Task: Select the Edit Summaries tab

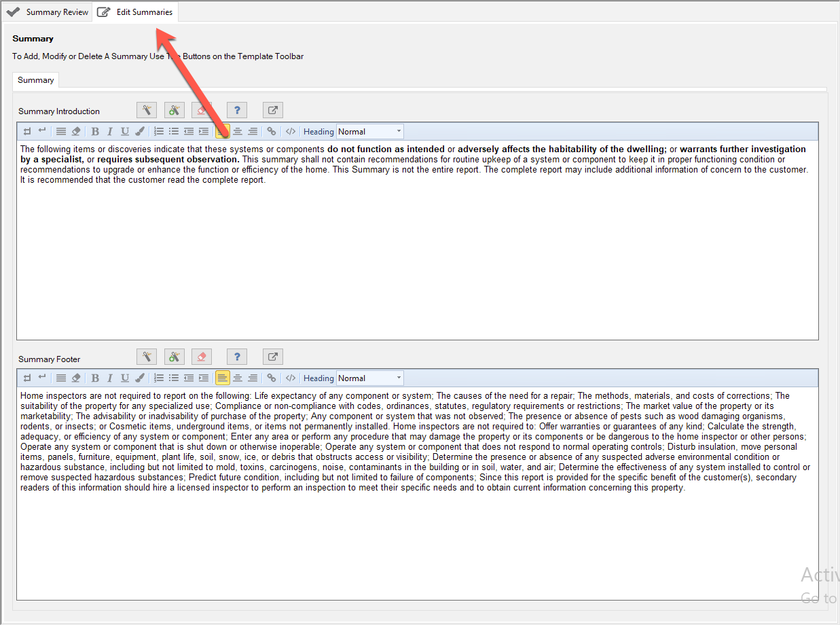Action: (x=136, y=12)
